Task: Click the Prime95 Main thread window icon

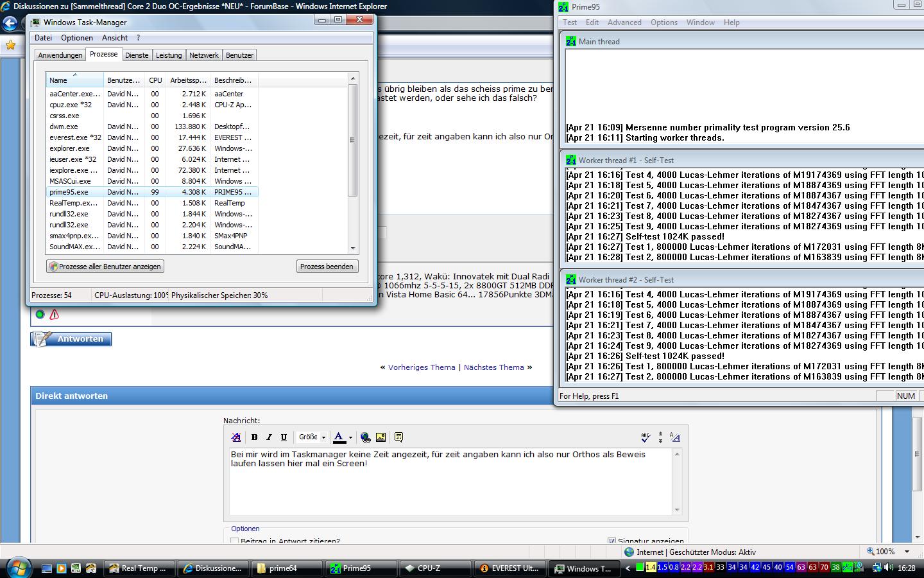Action: (570, 41)
